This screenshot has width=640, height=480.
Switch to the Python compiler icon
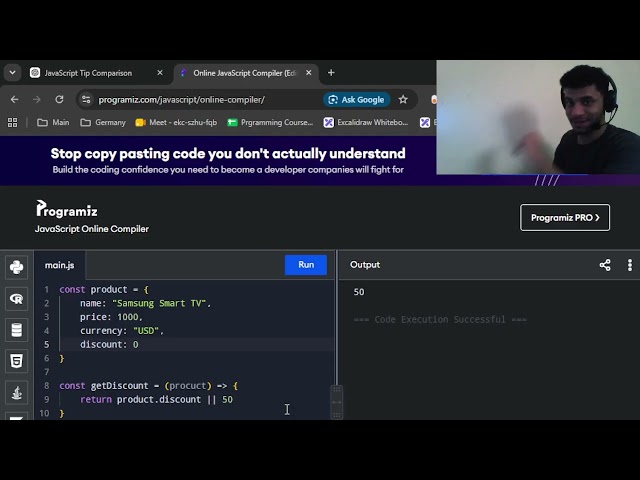coord(16,268)
